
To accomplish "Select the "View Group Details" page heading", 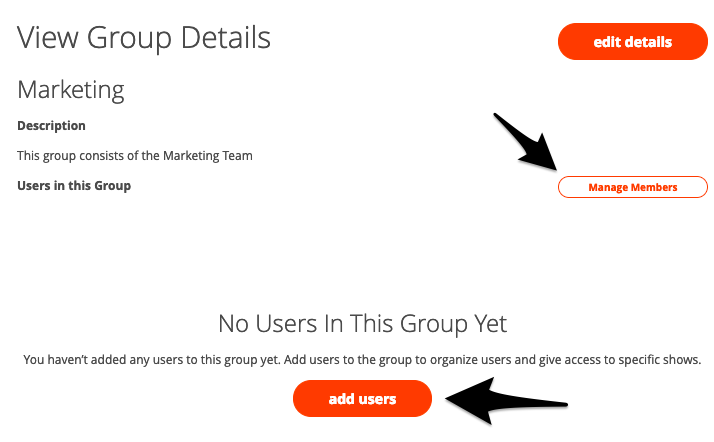I will [x=144, y=38].
